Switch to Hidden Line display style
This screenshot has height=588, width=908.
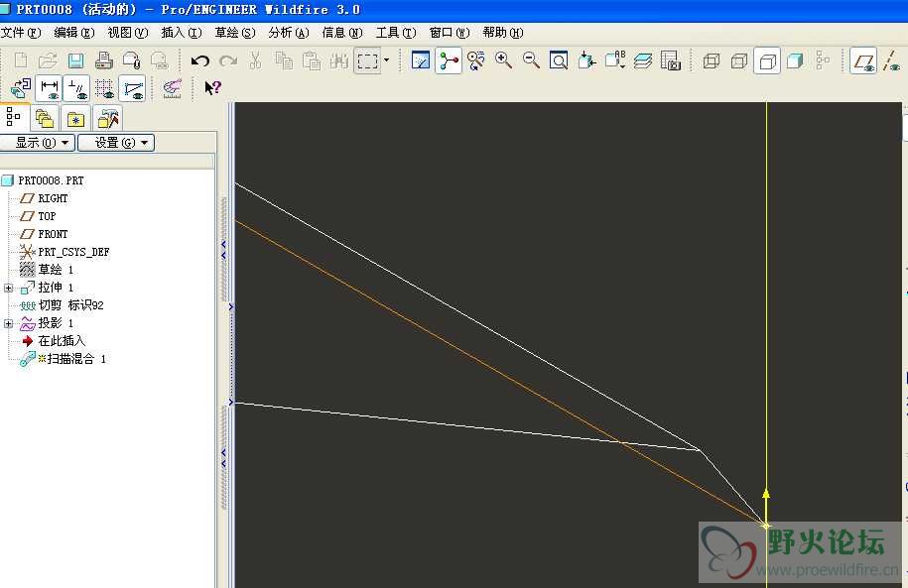pos(739,60)
